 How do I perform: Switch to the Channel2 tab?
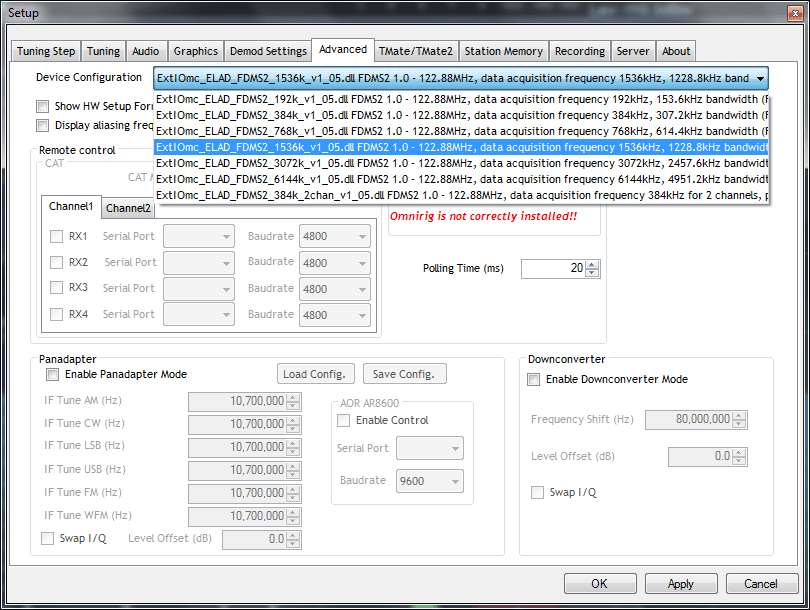pos(128,207)
